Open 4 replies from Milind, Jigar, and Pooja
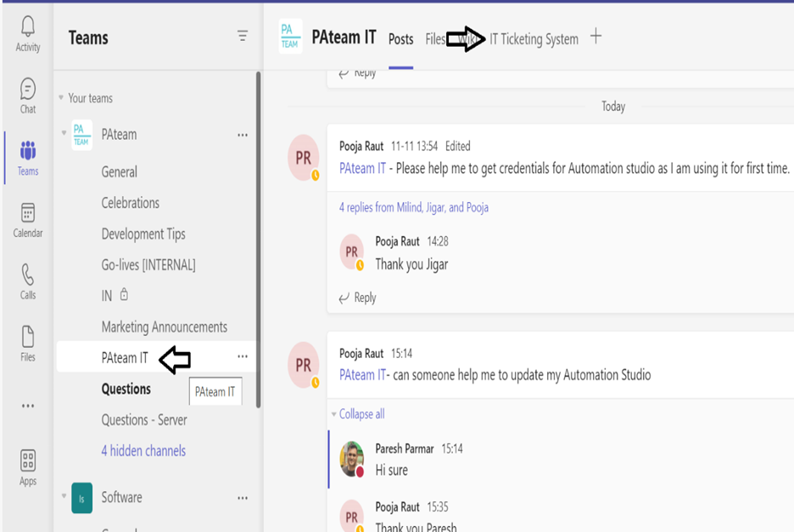The height and width of the screenshot is (532, 794). (413, 207)
